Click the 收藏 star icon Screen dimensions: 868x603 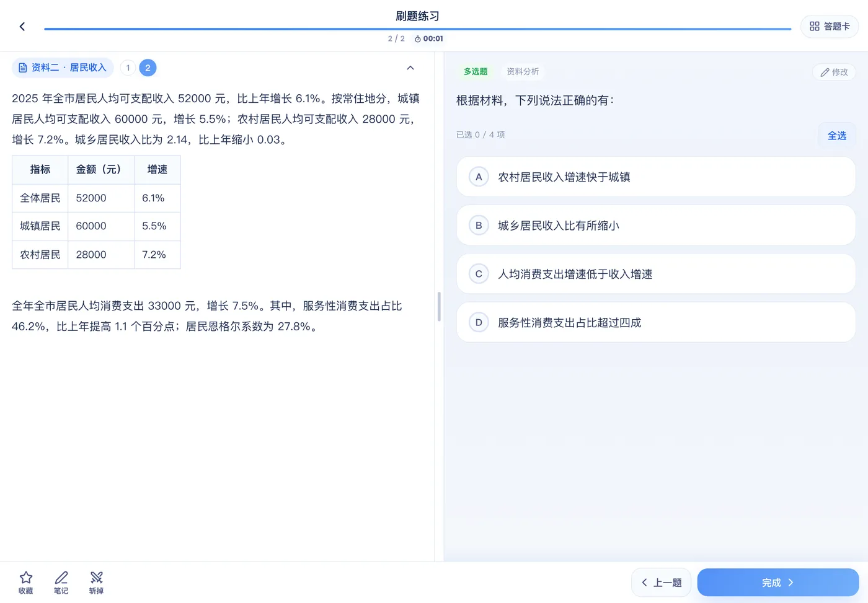tap(26, 583)
